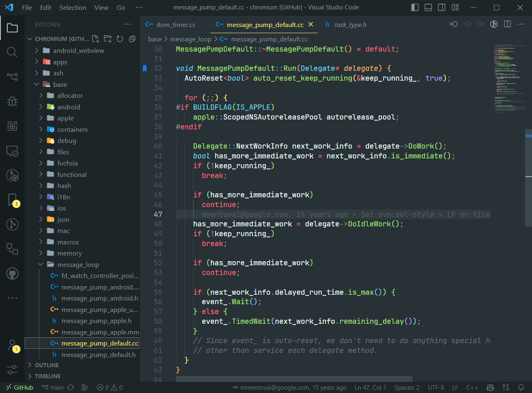Close the message_pump_default.cc tab
This screenshot has width=532, height=393.
tap(311, 25)
